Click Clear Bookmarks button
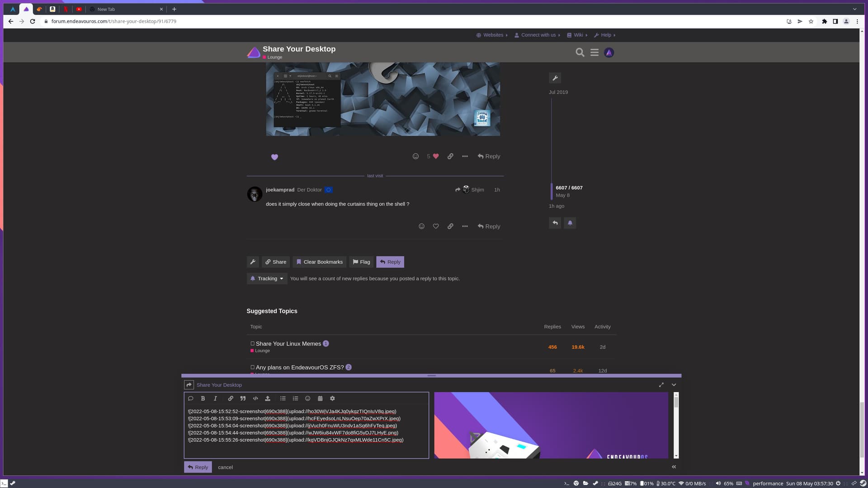Image resolution: width=868 pixels, height=488 pixels. click(320, 262)
